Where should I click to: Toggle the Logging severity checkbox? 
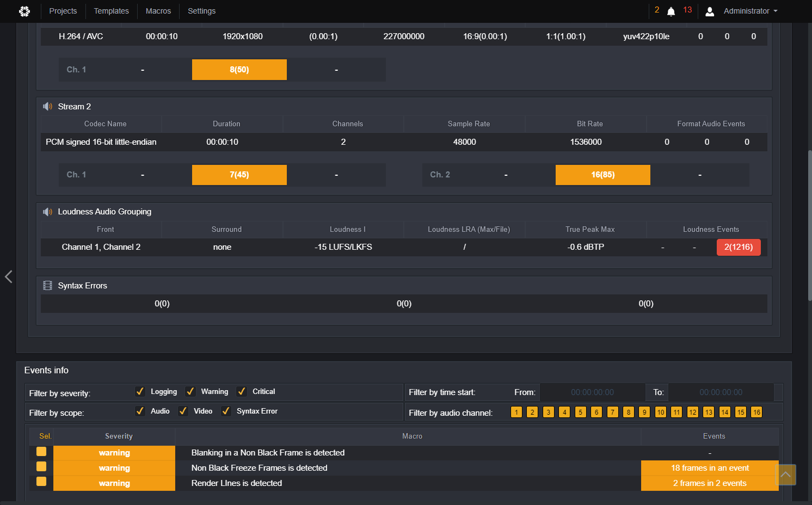click(140, 391)
